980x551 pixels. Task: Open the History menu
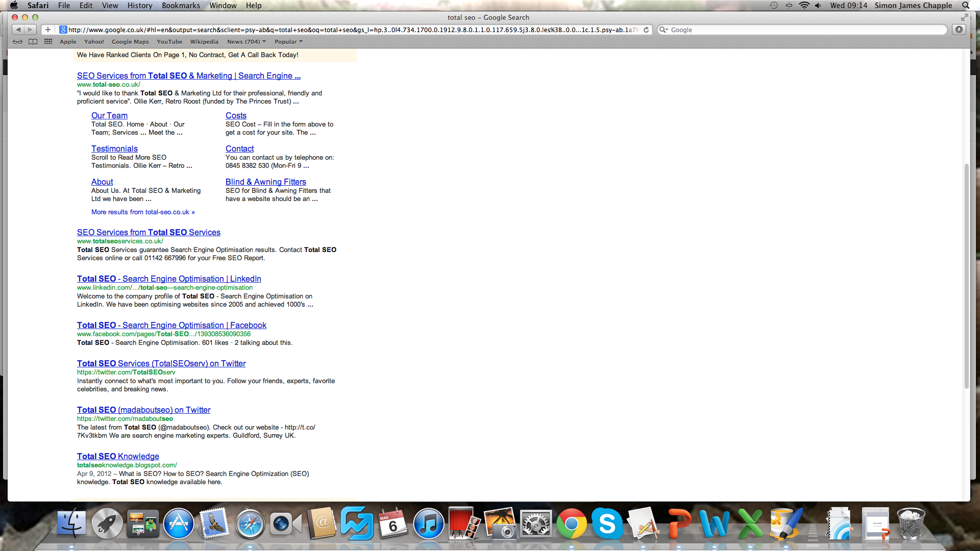point(140,5)
